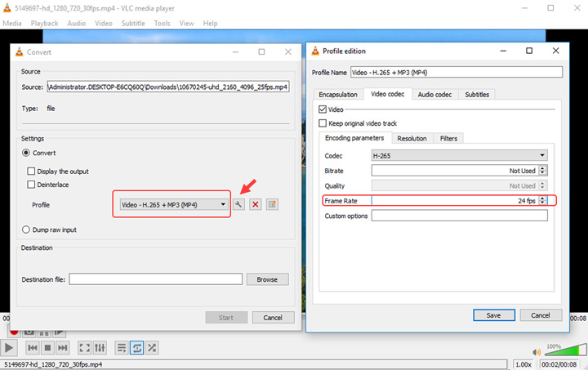Click status bar filename 5149697-hd_1280_720_30fps.mp4
Screen dimensions: 588x370
click(x=53, y=364)
